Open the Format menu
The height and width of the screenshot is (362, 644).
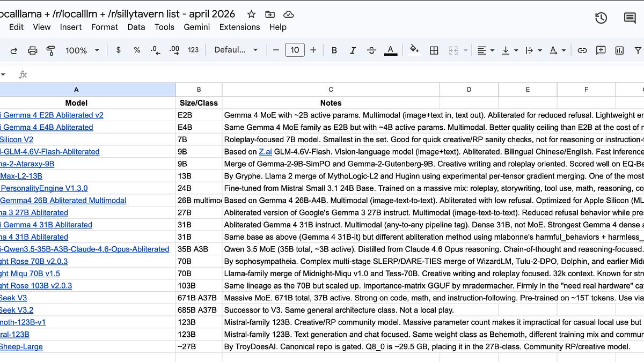(x=104, y=27)
